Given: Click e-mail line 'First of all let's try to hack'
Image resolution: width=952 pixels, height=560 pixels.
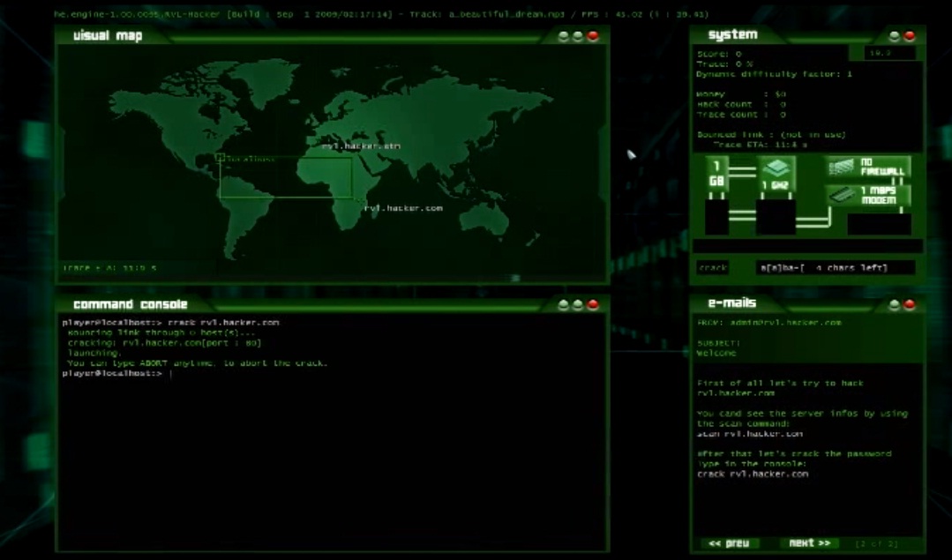Looking at the screenshot, I should pyautogui.click(x=780, y=384).
